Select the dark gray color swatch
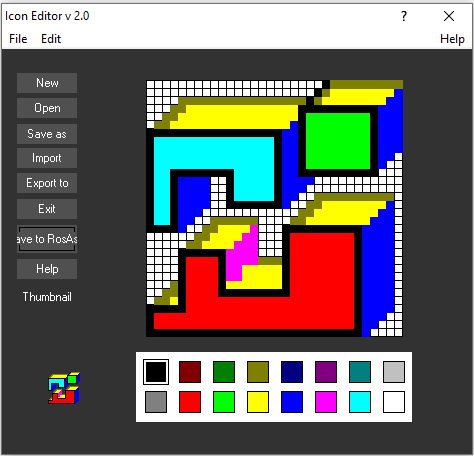Image resolution: width=474 pixels, height=456 pixels. 156,402
